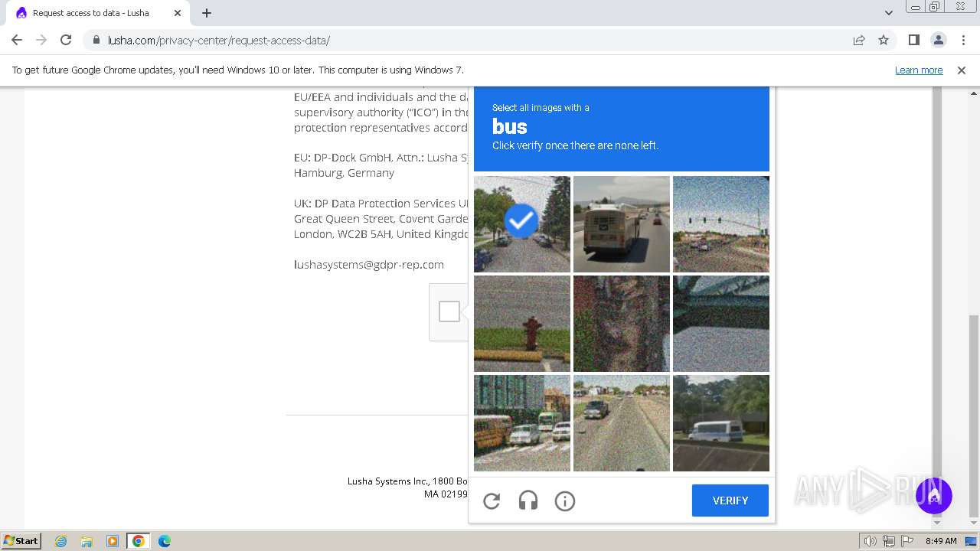This screenshot has width=980, height=551.
Task: Open the purple Lusha chat widget
Action: tap(933, 494)
